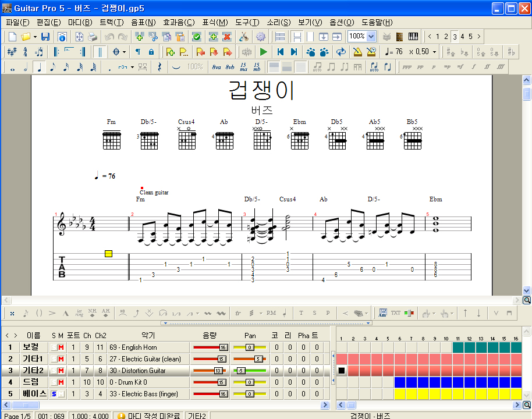Click the track list horizontal scrollbar thumb
The width and height of the screenshot is (532, 419).
point(26,405)
